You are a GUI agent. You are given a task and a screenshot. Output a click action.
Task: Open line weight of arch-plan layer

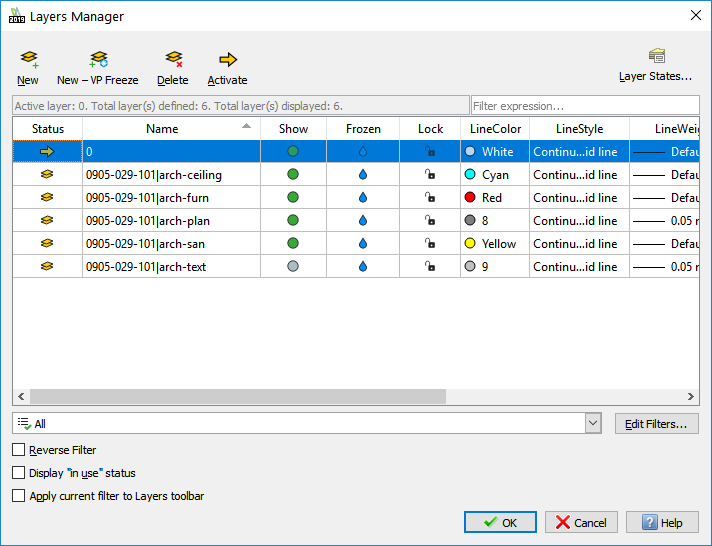[x=664, y=221]
